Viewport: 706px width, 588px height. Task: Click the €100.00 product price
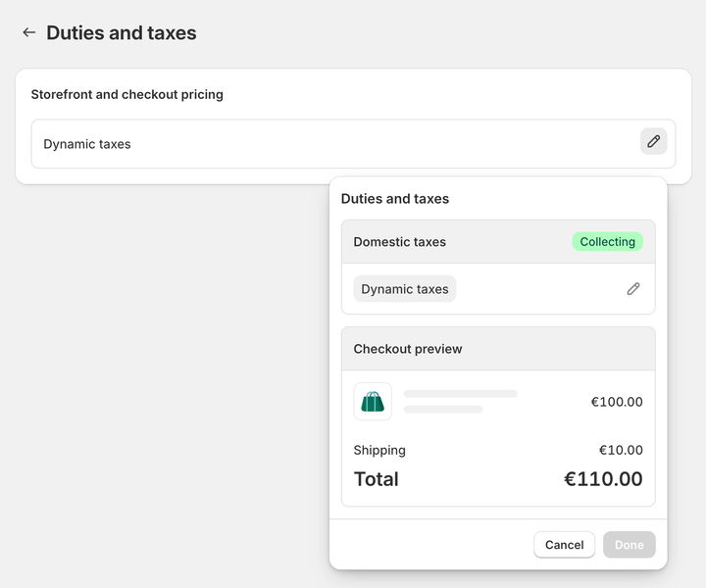616,402
